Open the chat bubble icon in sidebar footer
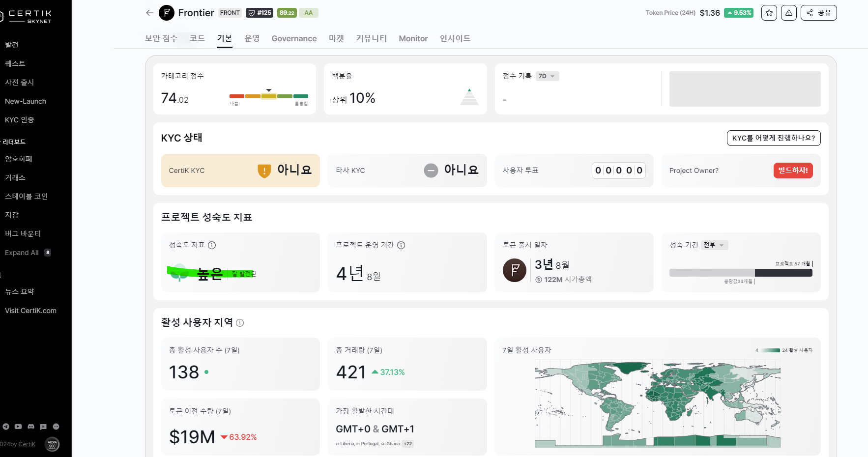Image resolution: width=868 pixels, height=457 pixels. [43, 427]
